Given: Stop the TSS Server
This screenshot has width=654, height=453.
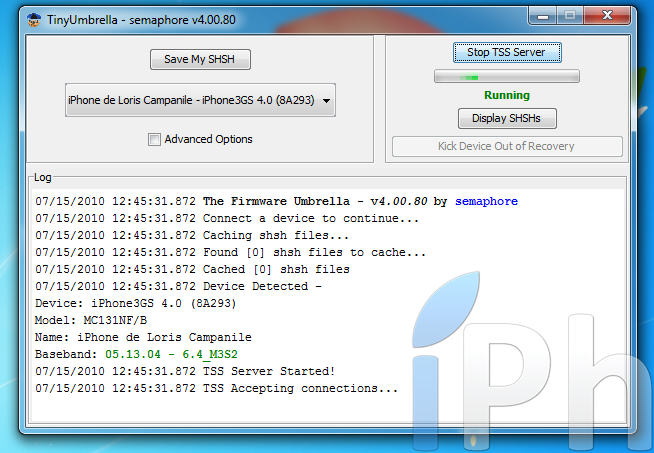Looking at the screenshot, I should click(x=506, y=52).
